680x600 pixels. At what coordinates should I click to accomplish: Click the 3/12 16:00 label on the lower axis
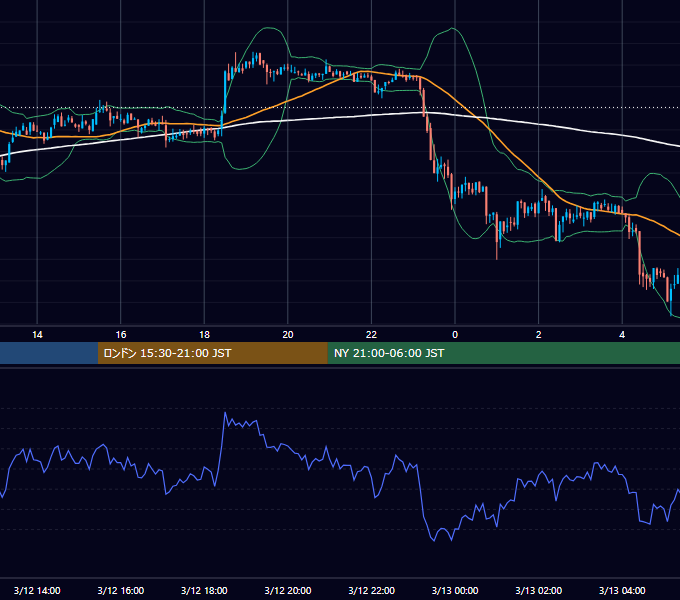click(121, 590)
